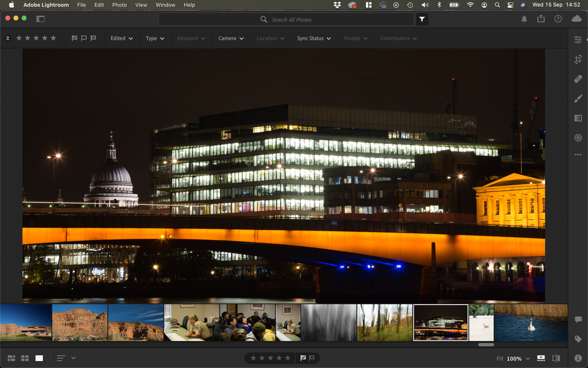The height and width of the screenshot is (368, 588).
Task: Expand the Camera filter dropdown
Action: click(x=231, y=39)
